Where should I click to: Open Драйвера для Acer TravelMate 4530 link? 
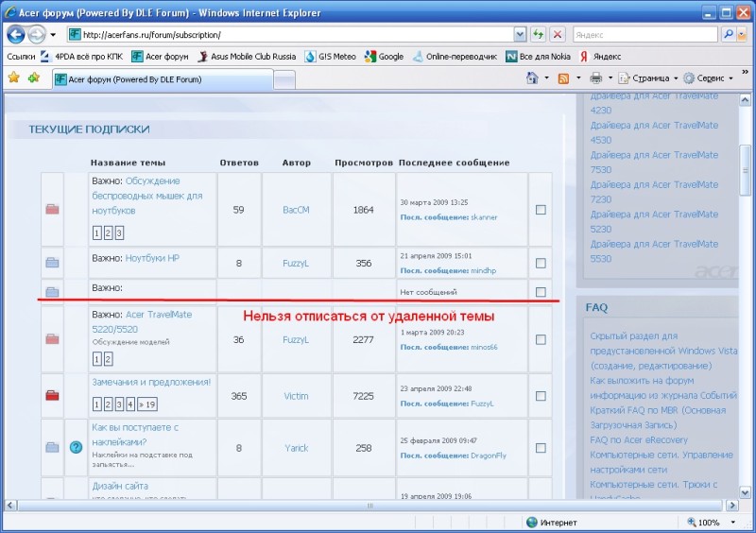pyautogui.click(x=654, y=132)
